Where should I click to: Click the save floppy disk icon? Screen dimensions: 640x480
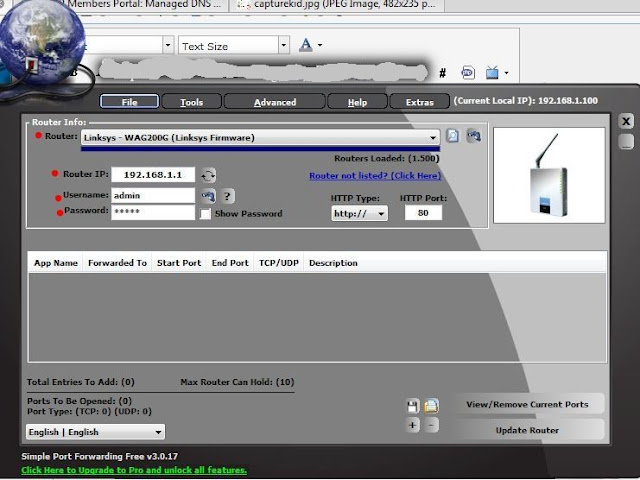point(413,406)
